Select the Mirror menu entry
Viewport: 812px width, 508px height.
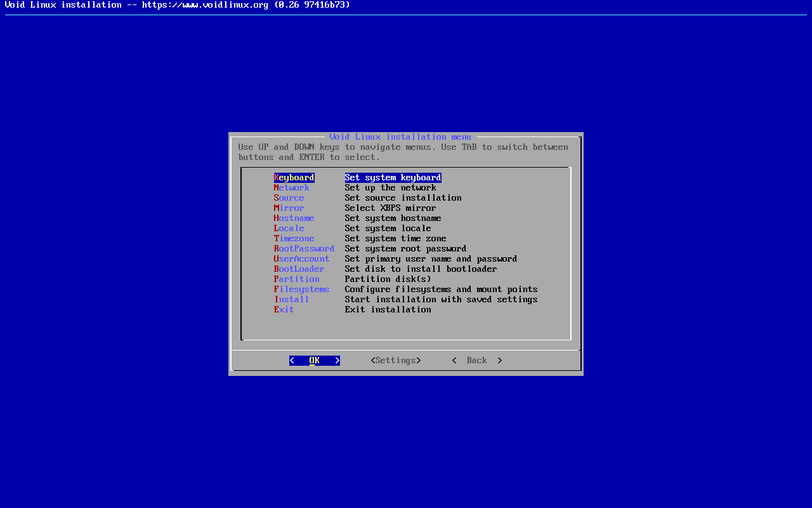(x=289, y=208)
